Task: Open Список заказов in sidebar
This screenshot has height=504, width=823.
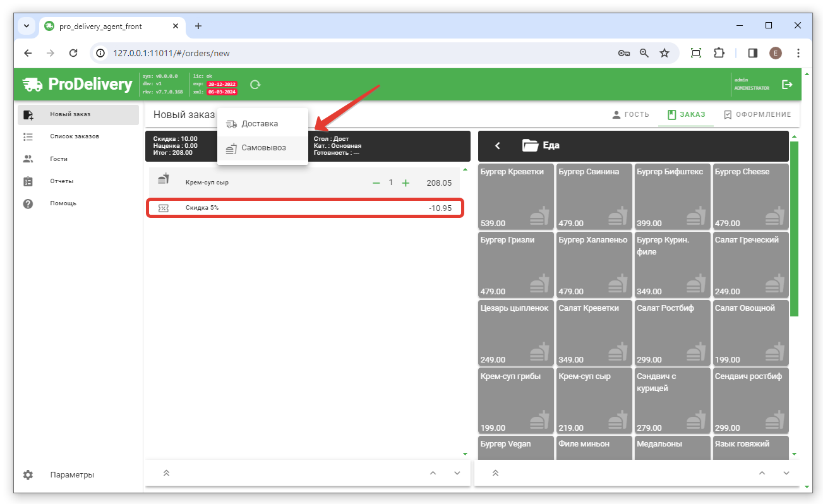Action: [75, 136]
